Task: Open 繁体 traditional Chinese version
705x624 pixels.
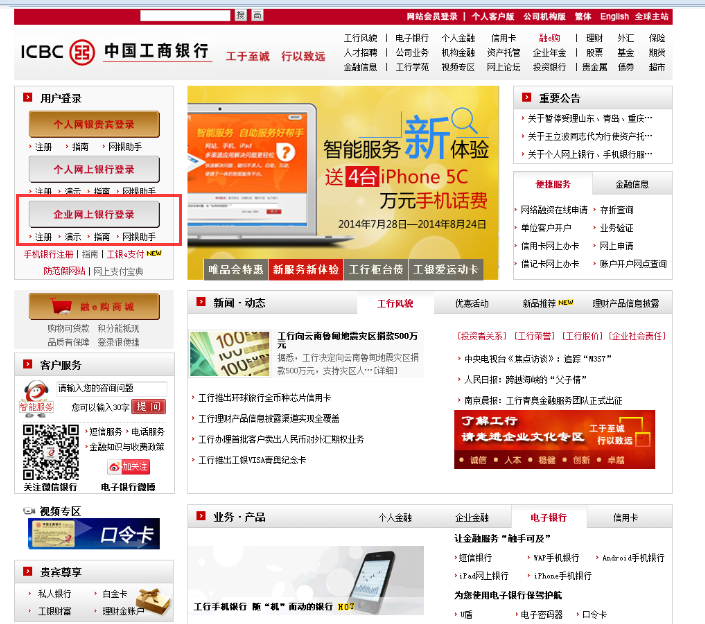Action: coord(583,17)
